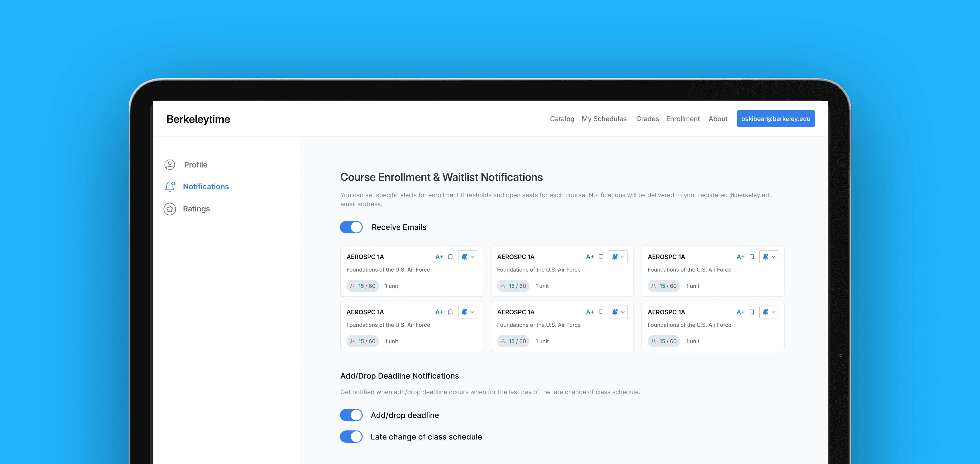Click the bookmark icon on bottom-middle card
The height and width of the screenshot is (464, 980).
tap(601, 312)
